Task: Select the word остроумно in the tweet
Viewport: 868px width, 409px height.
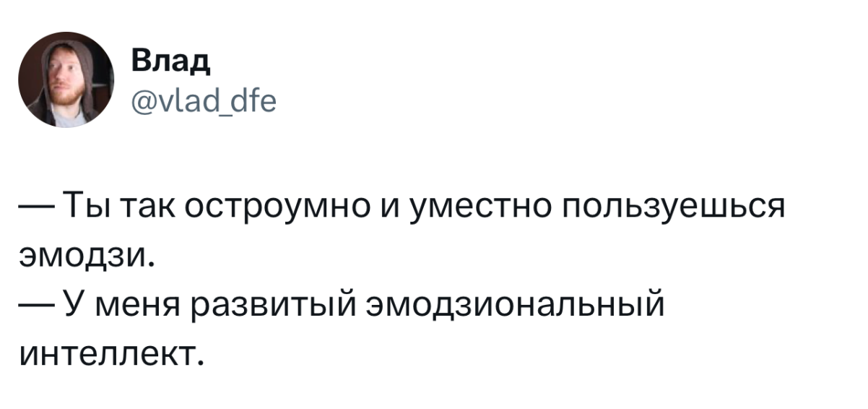Action: 278,208
